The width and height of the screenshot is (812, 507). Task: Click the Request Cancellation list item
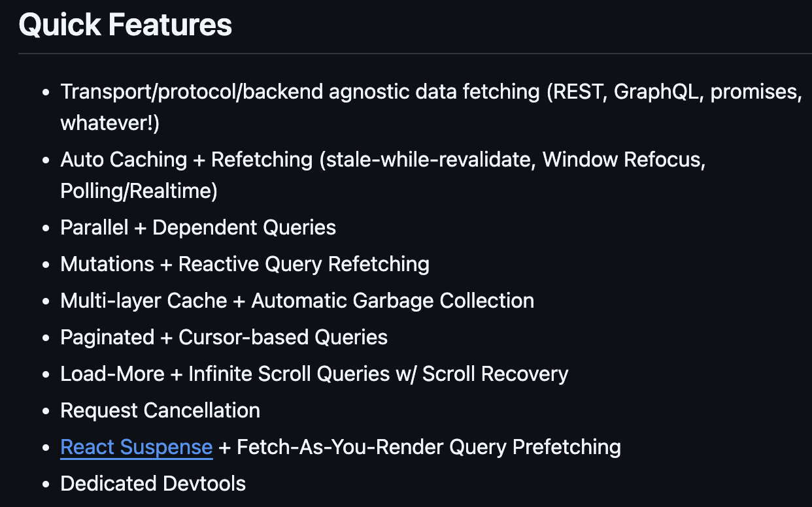pos(160,411)
